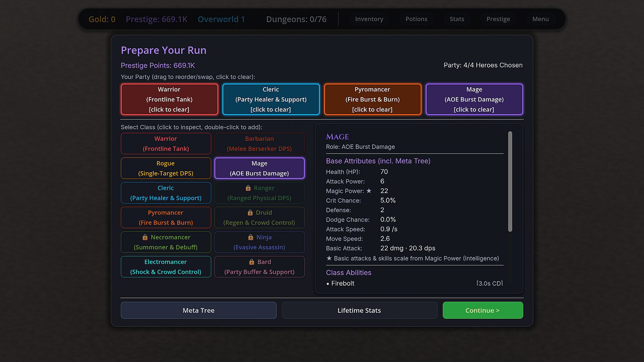Open the Potions menu

click(x=416, y=19)
